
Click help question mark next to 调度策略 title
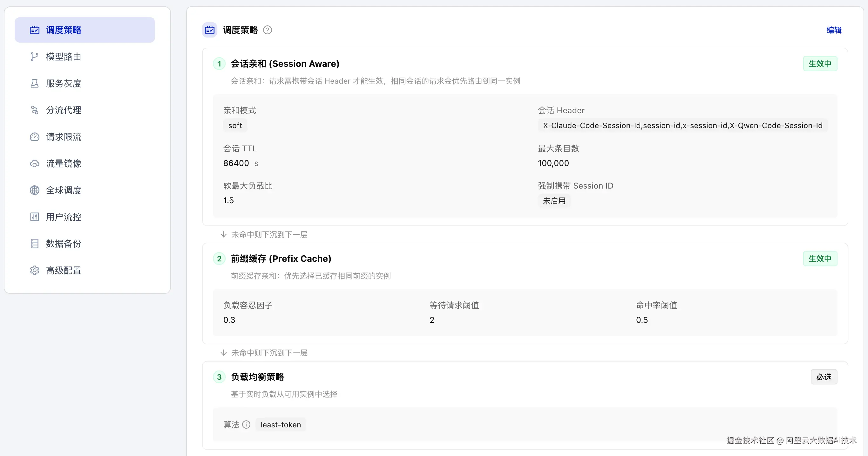pyautogui.click(x=267, y=30)
